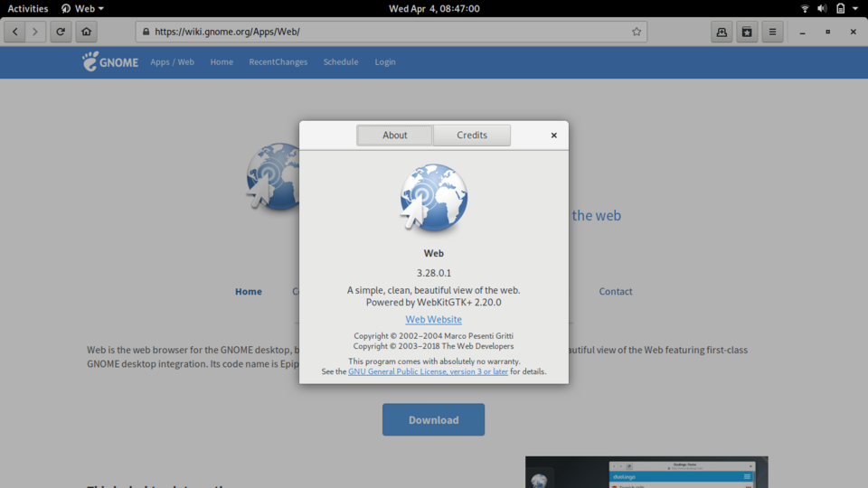Open the Apps / Web breadcrumb link

[172, 62]
